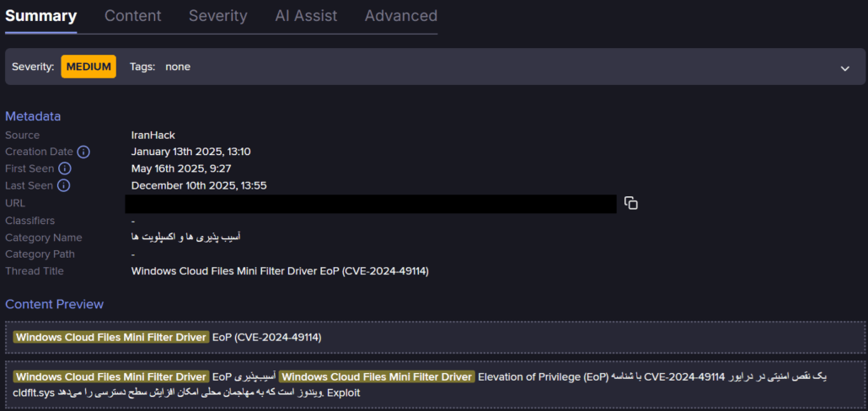Image resolution: width=868 pixels, height=411 pixels.
Task: Click the IranHack source value
Action: tap(153, 136)
